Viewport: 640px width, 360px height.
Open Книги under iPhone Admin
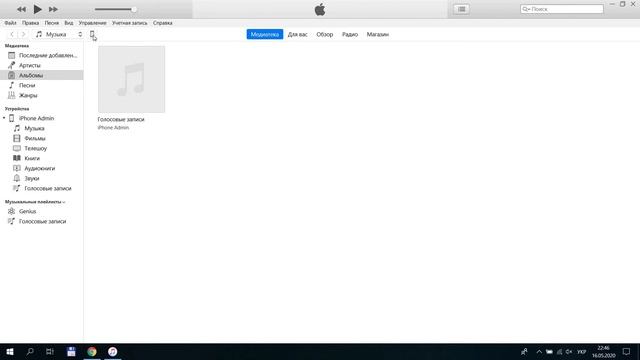click(42, 158)
